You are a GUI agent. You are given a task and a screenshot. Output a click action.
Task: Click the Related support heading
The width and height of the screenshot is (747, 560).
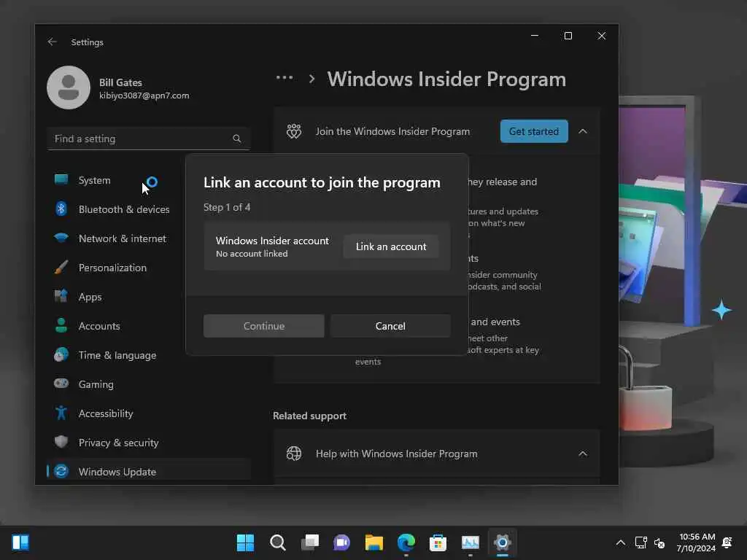(309, 416)
